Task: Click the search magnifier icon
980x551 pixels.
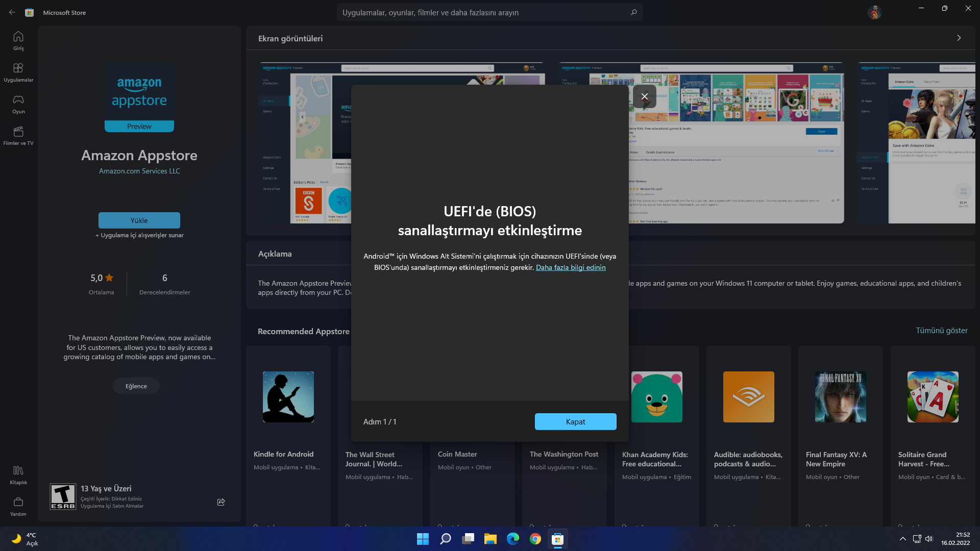Action: coord(633,12)
